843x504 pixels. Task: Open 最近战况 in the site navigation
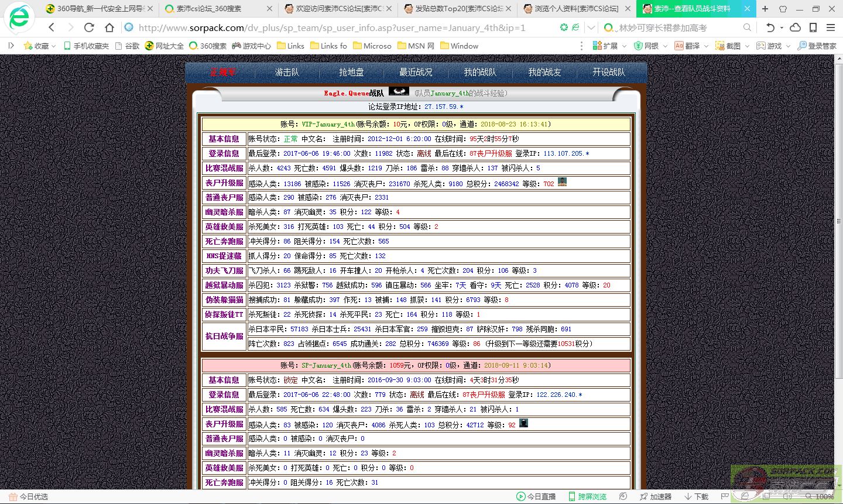tap(416, 72)
